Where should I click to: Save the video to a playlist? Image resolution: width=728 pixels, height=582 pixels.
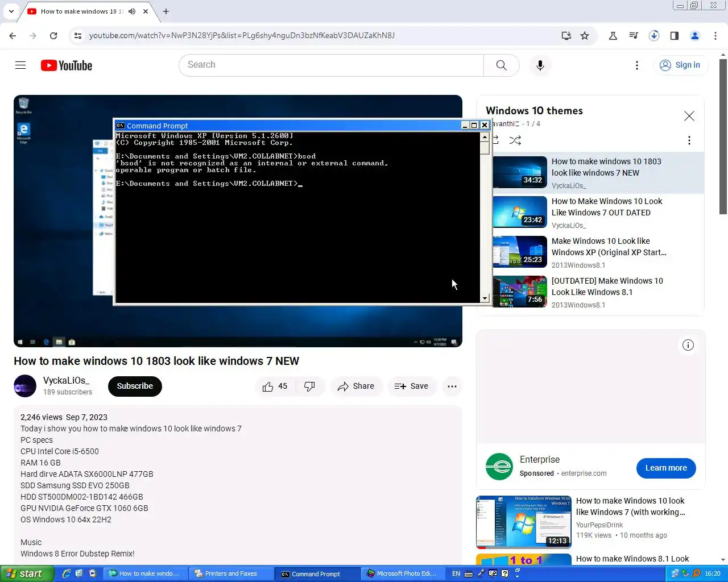point(411,386)
